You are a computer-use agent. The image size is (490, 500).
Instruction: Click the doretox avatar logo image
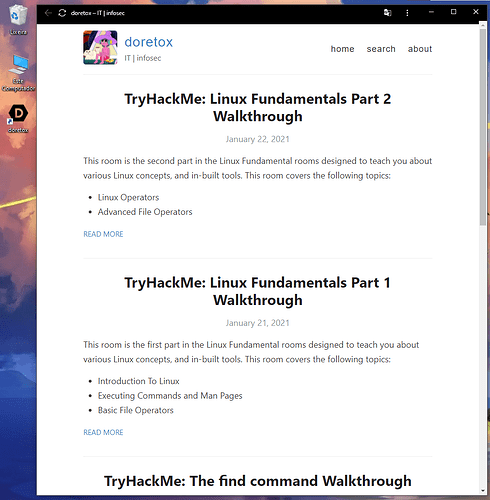point(100,47)
